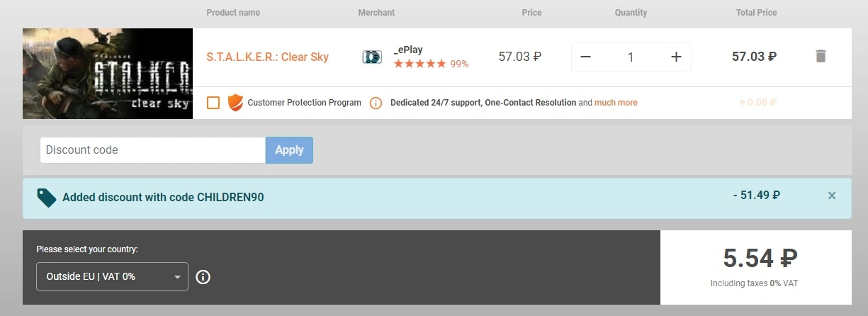This screenshot has height=316, width=868.
Task: Click the quantity value field
Action: click(x=631, y=57)
